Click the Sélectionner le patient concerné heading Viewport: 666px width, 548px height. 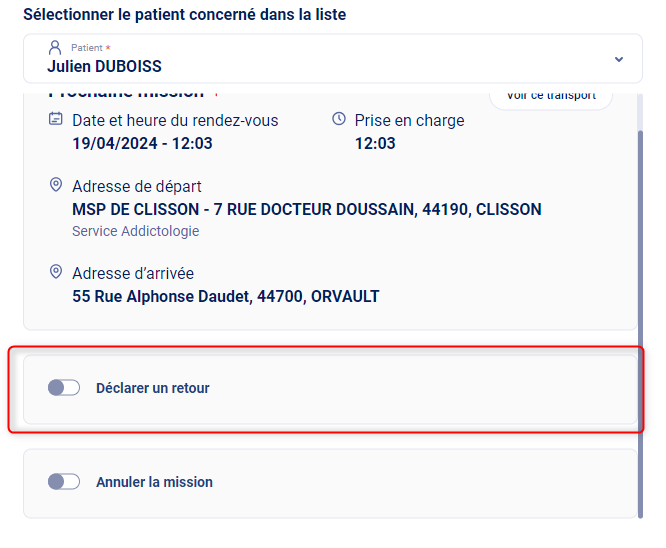coord(184,15)
